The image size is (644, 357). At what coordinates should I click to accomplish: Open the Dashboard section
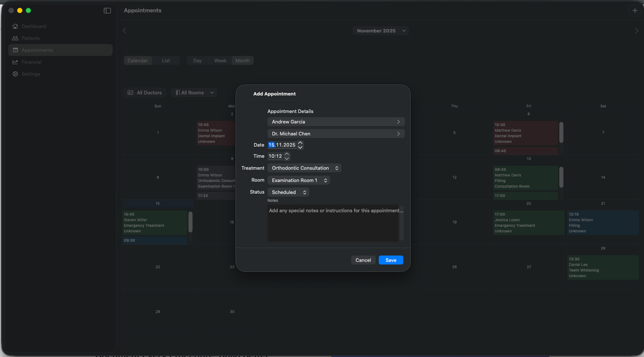point(34,26)
